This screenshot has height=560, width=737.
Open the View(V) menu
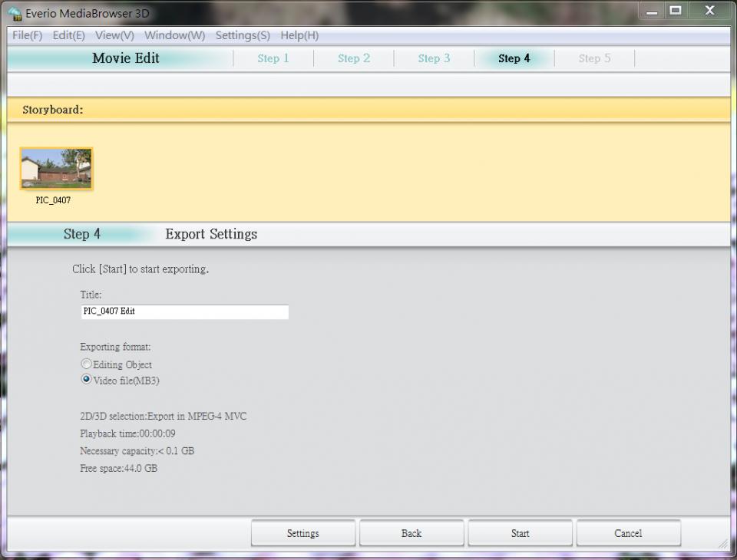click(114, 35)
